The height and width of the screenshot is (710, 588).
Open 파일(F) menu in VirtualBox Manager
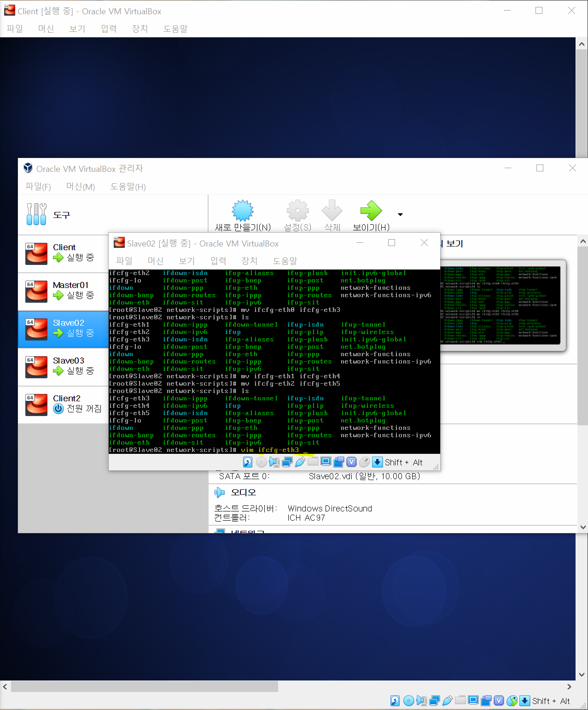pyautogui.click(x=38, y=187)
